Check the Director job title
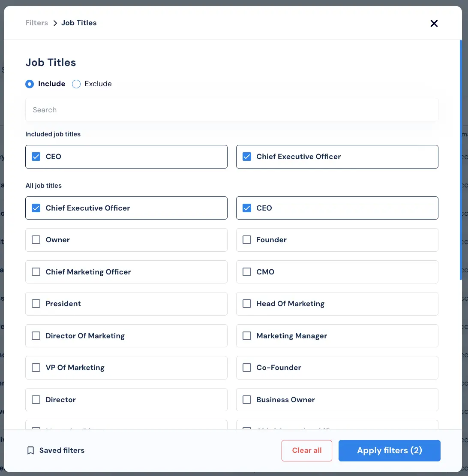Viewport: 468px width, 476px height. (x=36, y=400)
